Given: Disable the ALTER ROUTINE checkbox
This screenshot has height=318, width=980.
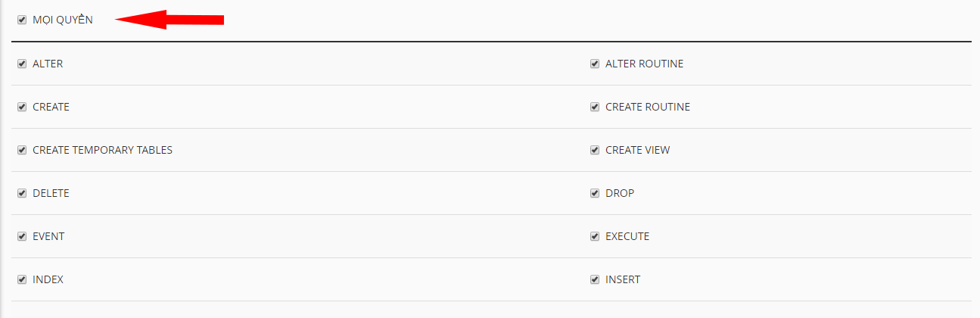Looking at the screenshot, I should (595, 64).
